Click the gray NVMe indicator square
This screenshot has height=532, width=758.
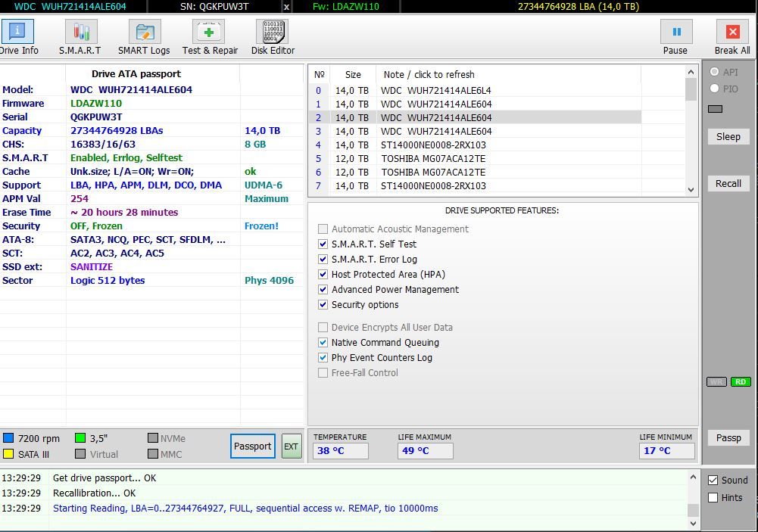tap(153, 437)
